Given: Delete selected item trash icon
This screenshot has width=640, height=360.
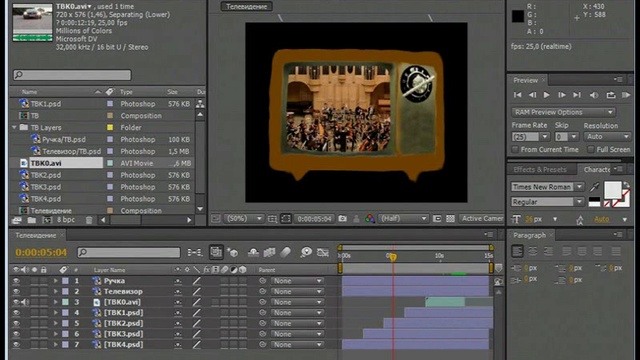Looking at the screenshot, I should pos(89,220).
